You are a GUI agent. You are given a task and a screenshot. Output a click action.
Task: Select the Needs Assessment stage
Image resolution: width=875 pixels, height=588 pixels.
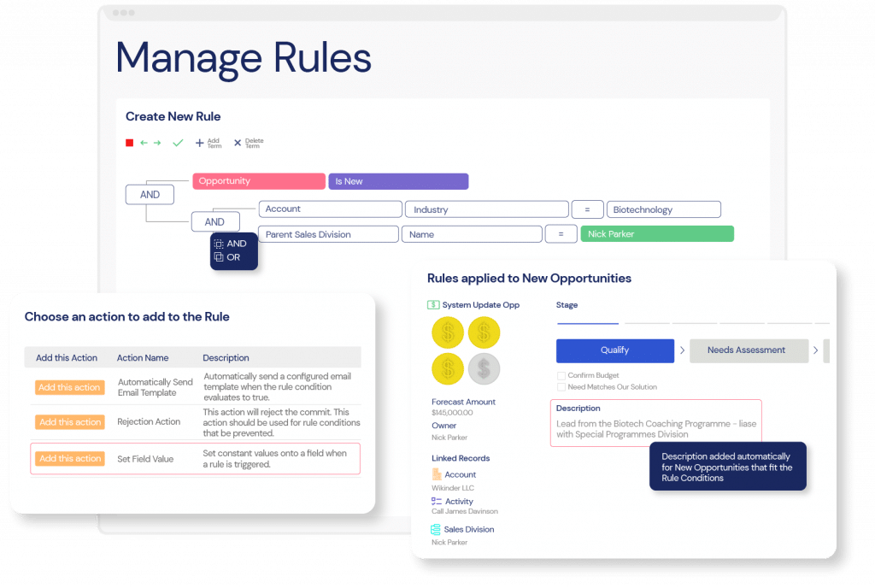[x=749, y=350]
